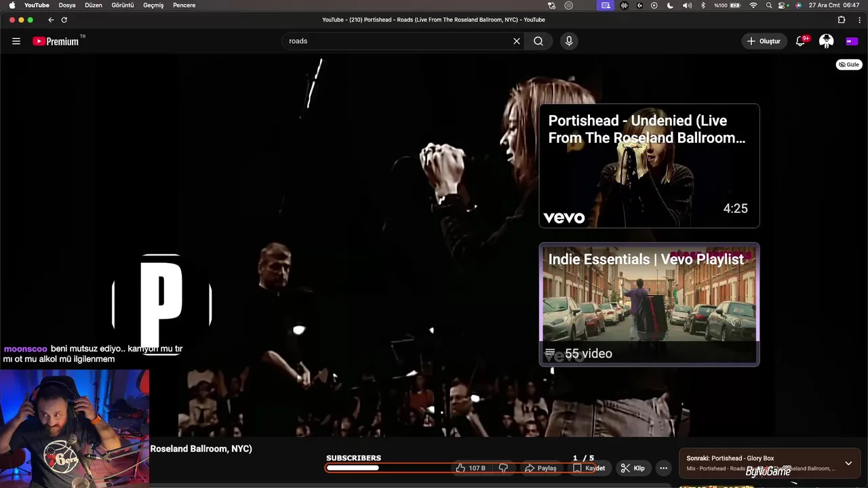Open Control Center in menu bar

coord(783,5)
